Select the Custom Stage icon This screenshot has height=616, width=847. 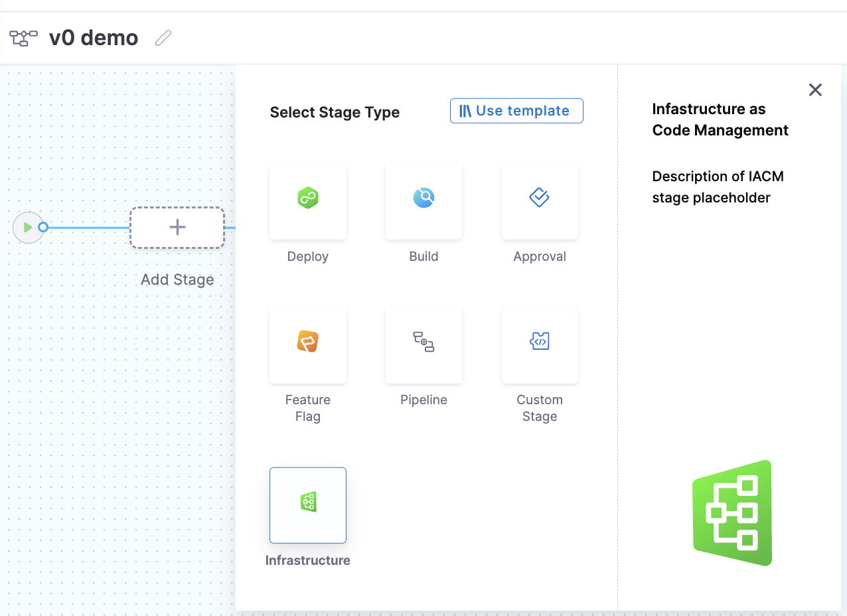point(540,345)
